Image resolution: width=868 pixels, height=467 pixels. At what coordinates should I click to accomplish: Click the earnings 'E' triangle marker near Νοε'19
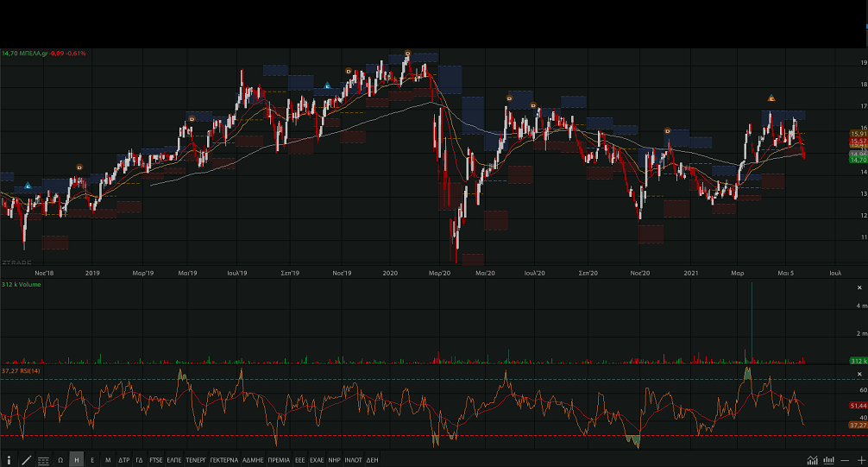pyautogui.click(x=327, y=85)
